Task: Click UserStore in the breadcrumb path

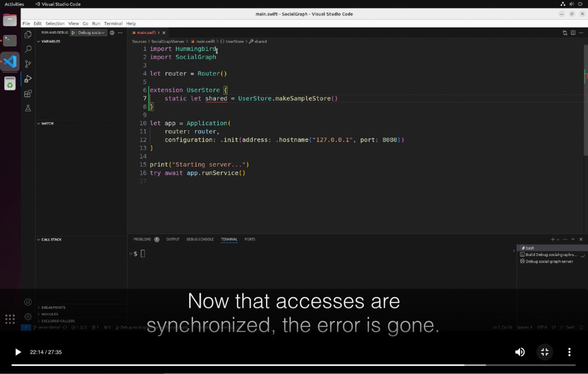Action: [x=234, y=41]
